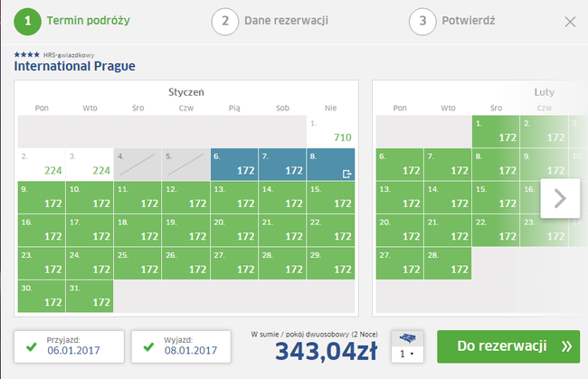Choose February 23 in Luty calendar
This screenshot has height=379, width=588.
(x=544, y=231)
